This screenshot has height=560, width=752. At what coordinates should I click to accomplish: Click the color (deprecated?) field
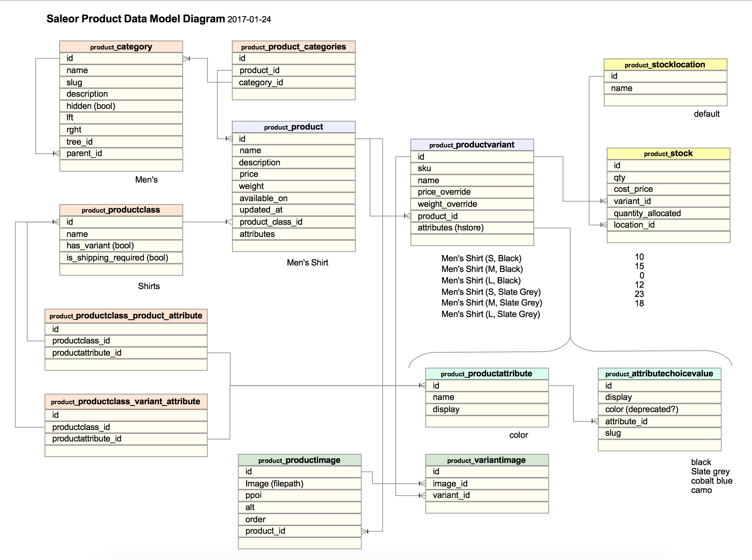659,409
